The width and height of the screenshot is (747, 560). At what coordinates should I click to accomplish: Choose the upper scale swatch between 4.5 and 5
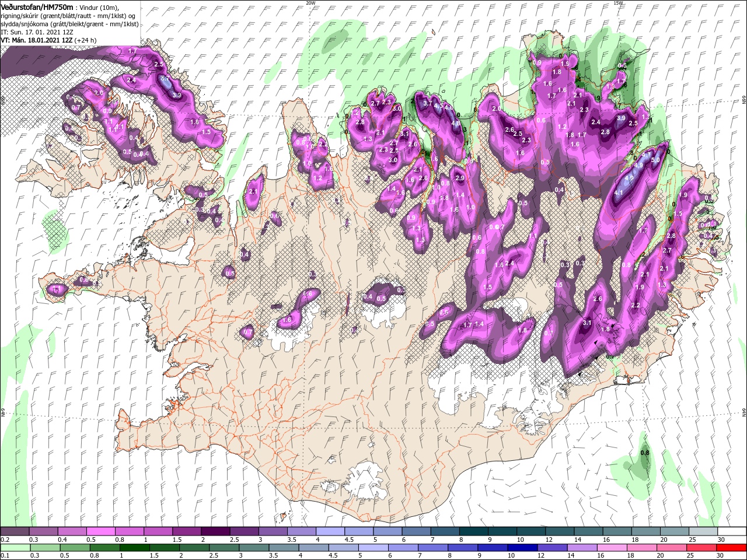pyautogui.click(x=359, y=531)
